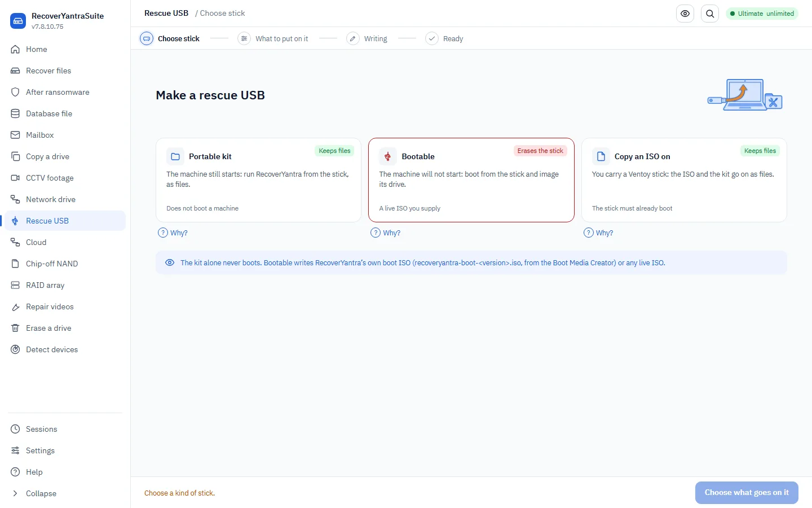Screen dimensions: 812x508
Task: Open the Repair videos icon
Action: 15,306
